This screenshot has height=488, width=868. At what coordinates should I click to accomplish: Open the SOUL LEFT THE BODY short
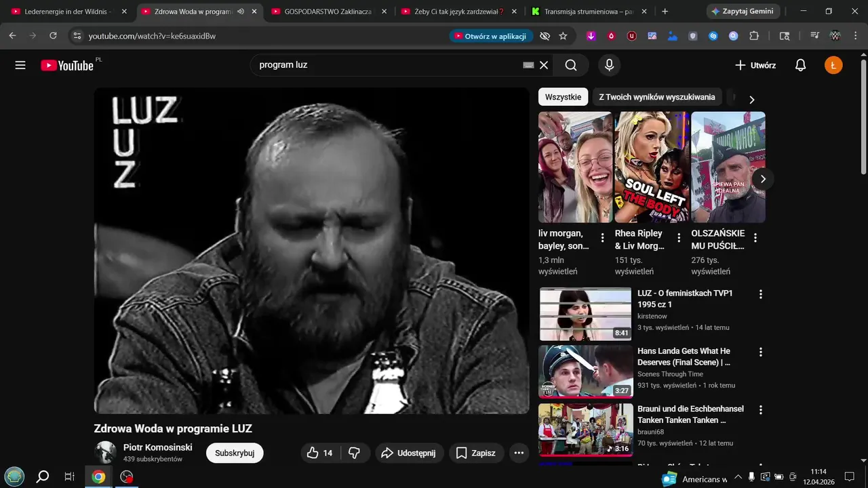point(652,167)
